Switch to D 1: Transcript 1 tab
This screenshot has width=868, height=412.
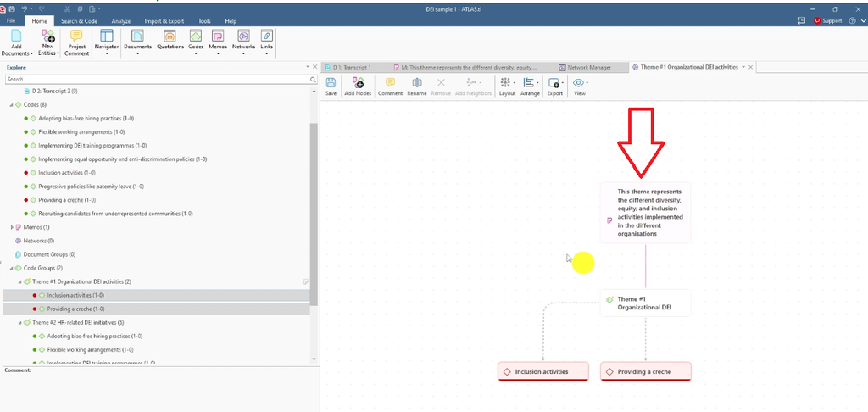pos(352,67)
